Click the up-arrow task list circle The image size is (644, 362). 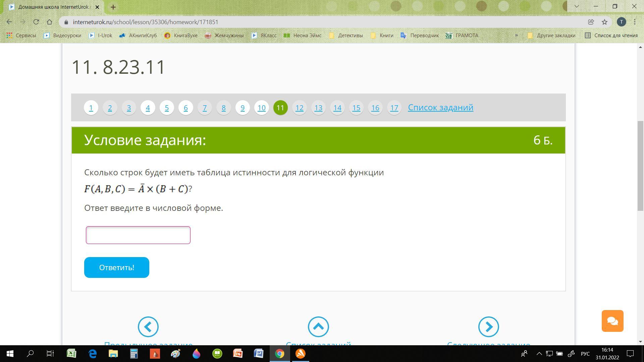(x=318, y=327)
